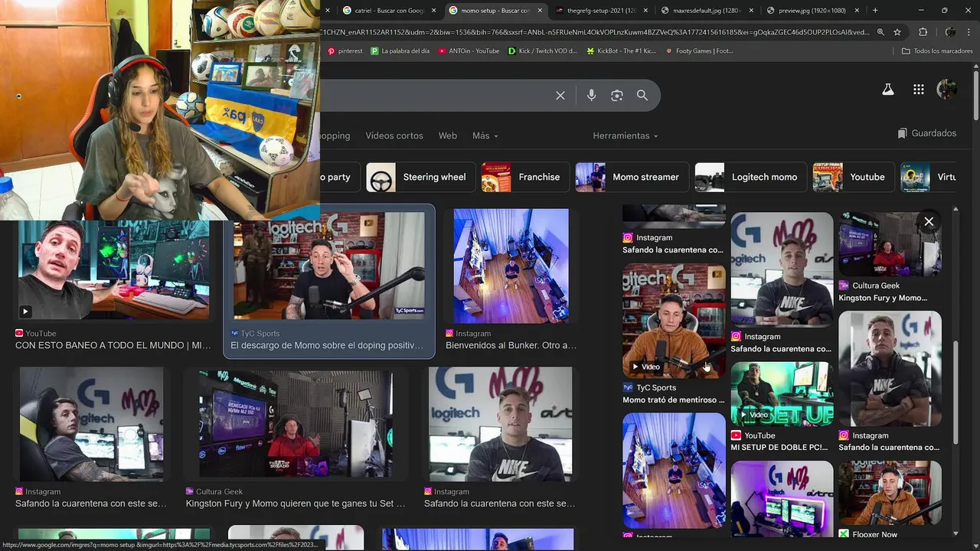The image size is (980, 551).
Task: Click Momo trató de mentiroso caption
Action: tap(674, 400)
